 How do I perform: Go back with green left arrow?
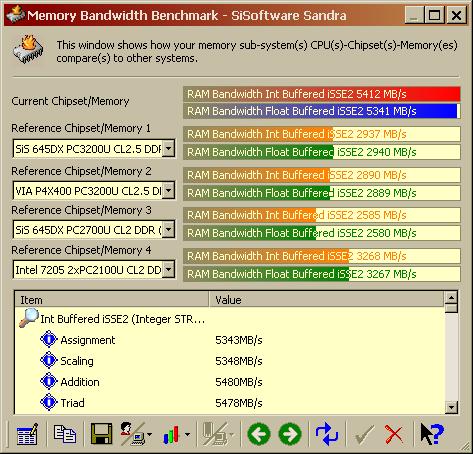pos(259,434)
